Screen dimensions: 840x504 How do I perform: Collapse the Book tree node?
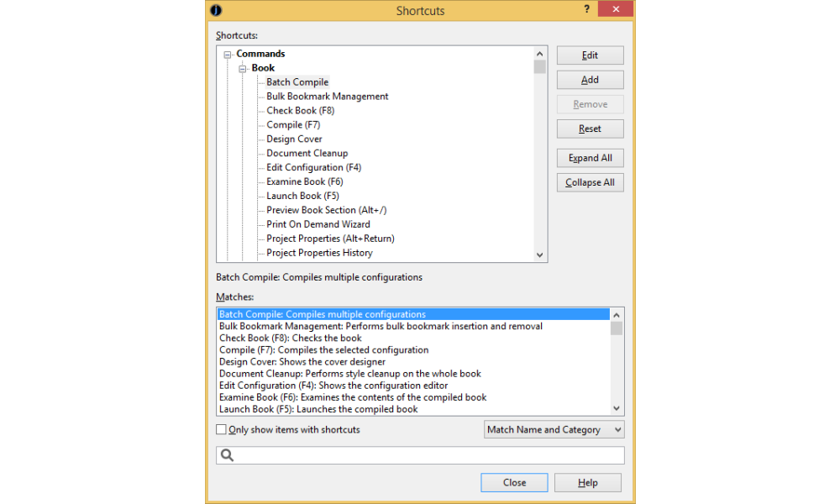pos(242,69)
